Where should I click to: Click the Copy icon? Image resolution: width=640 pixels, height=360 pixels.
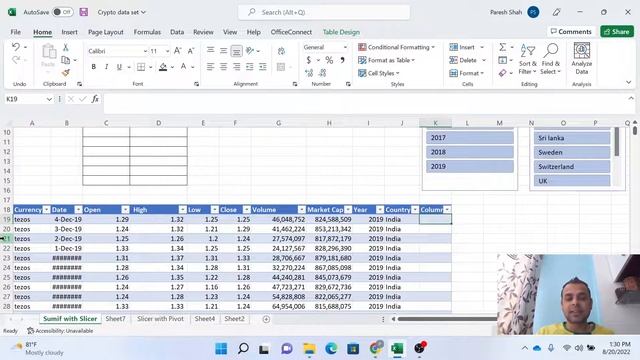(65, 60)
